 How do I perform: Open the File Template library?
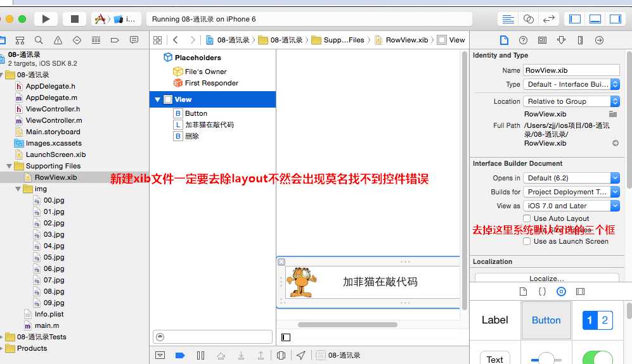(523, 292)
